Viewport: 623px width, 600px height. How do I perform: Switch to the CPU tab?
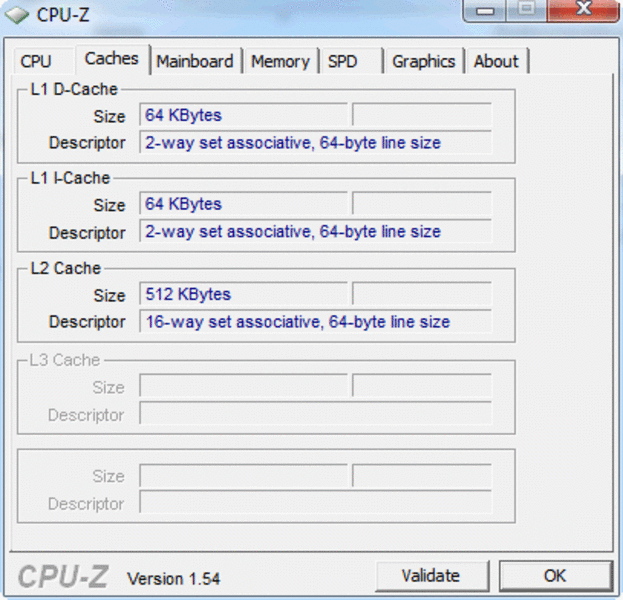(x=44, y=61)
